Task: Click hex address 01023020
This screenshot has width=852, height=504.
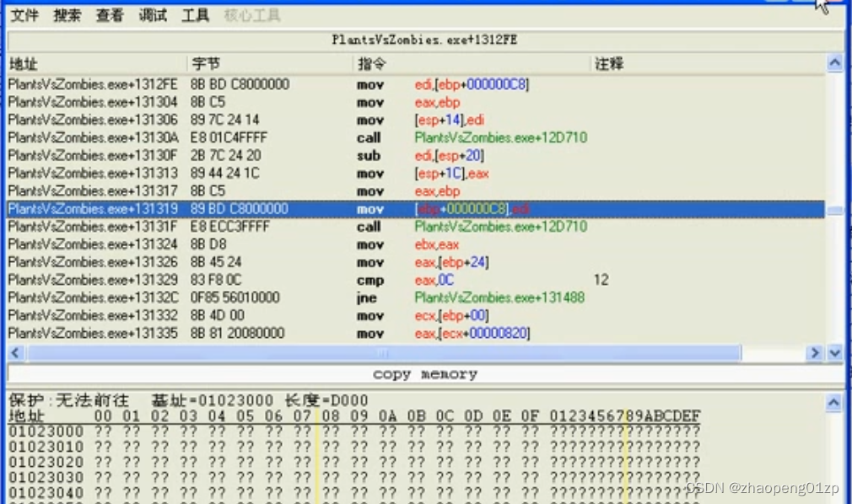Action: pyautogui.click(x=46, y=462)
